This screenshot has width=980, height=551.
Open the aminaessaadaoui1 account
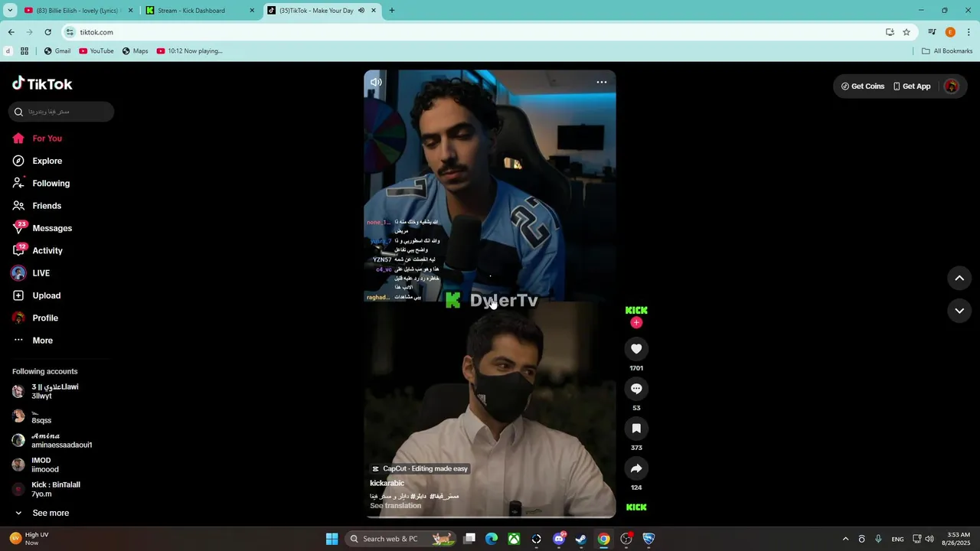(52, 441)
